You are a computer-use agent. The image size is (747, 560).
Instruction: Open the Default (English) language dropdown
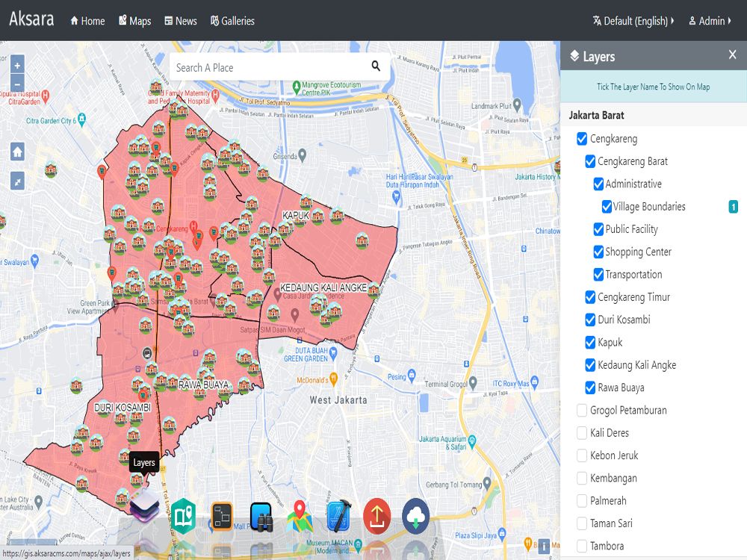pos(633,21)
